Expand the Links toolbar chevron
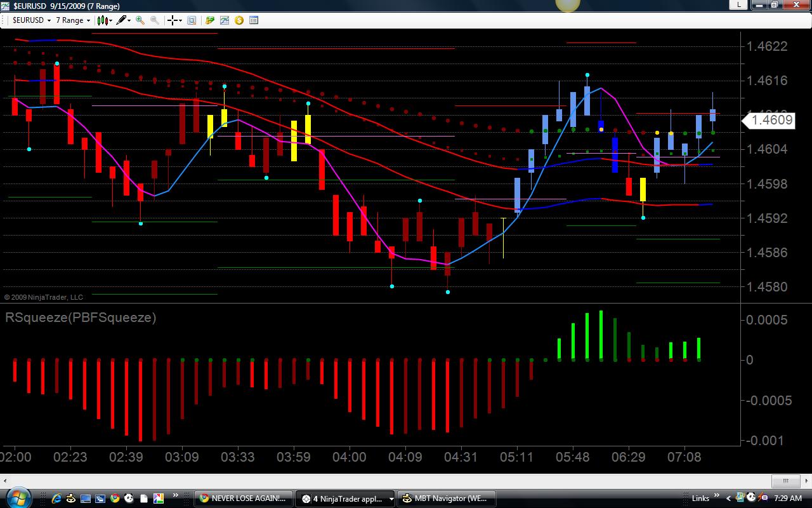The image size is (812, 508). (717, 496)
